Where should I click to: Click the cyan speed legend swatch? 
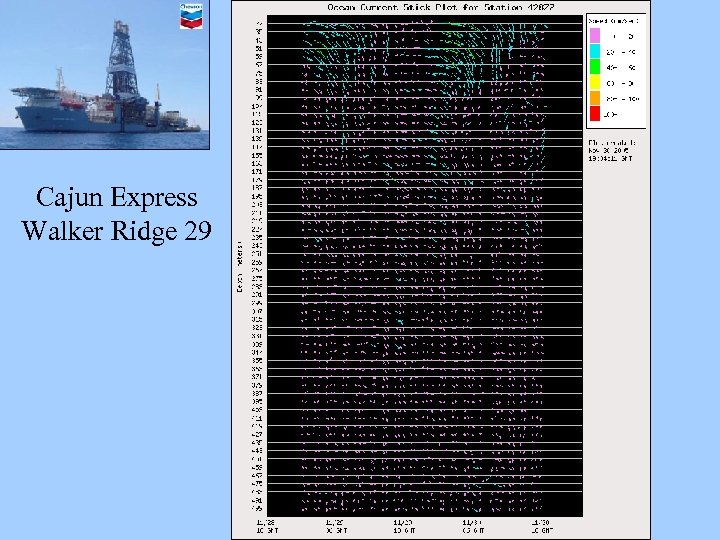(595, 51)
